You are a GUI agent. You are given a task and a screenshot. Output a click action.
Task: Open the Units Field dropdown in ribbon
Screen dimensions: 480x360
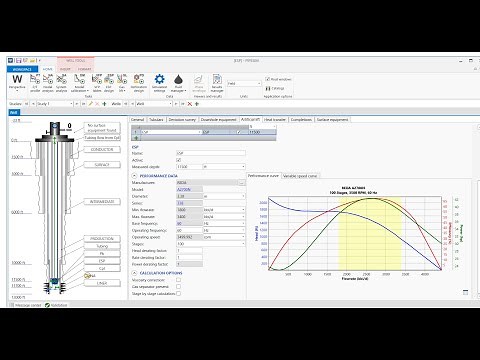[x=244, y=84]
